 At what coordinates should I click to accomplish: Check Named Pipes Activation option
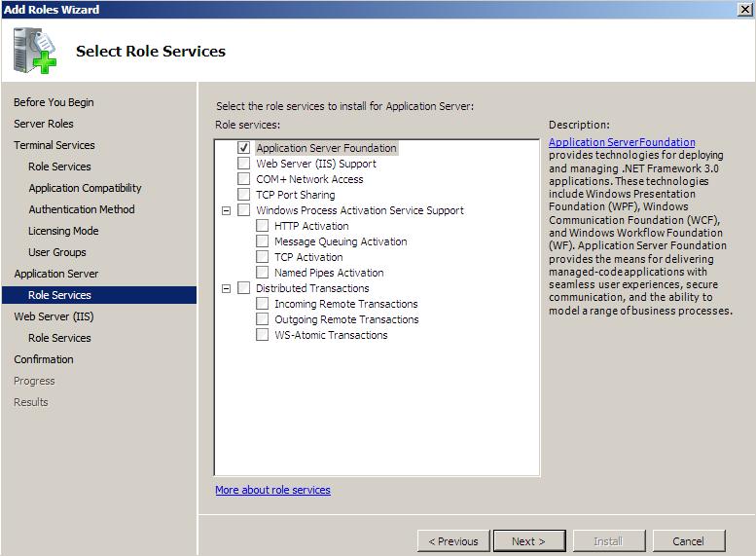click(x=263, y=273)
